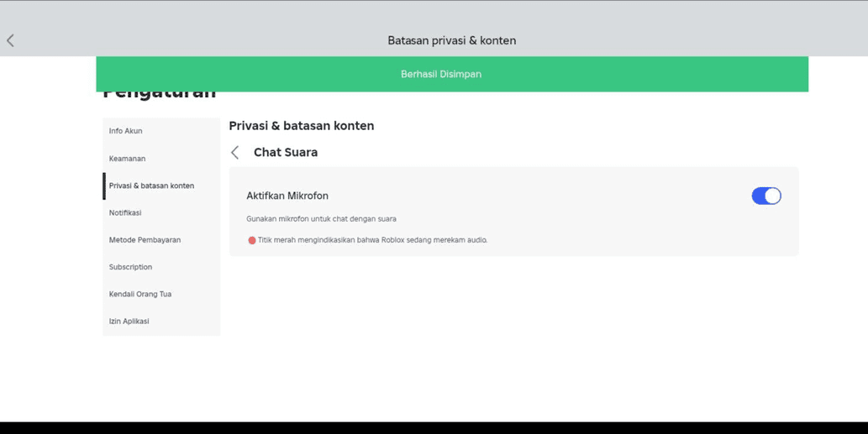
Task: Open Subscription in the sidebar
Action: pos(130,267)
